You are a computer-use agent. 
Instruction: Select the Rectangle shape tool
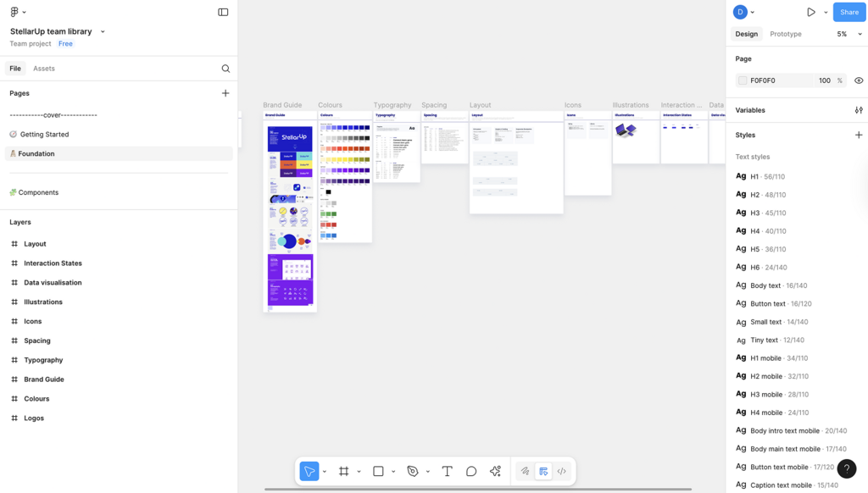click(x=378, y=471)
